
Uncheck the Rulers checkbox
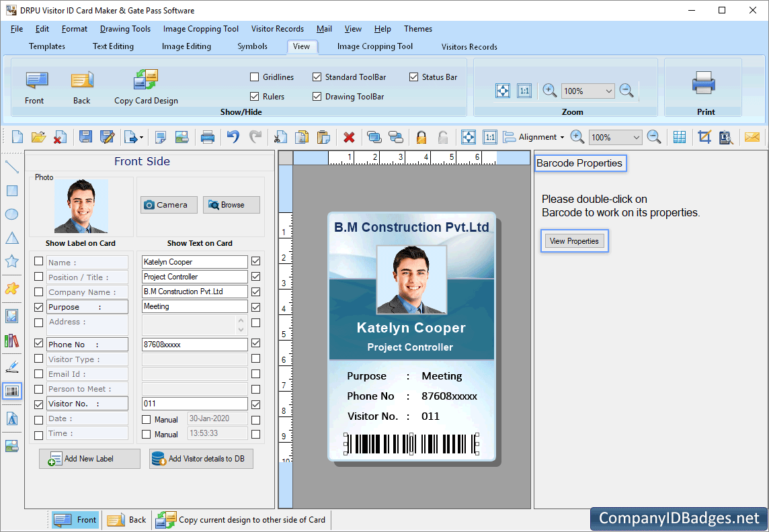point(255,97)
